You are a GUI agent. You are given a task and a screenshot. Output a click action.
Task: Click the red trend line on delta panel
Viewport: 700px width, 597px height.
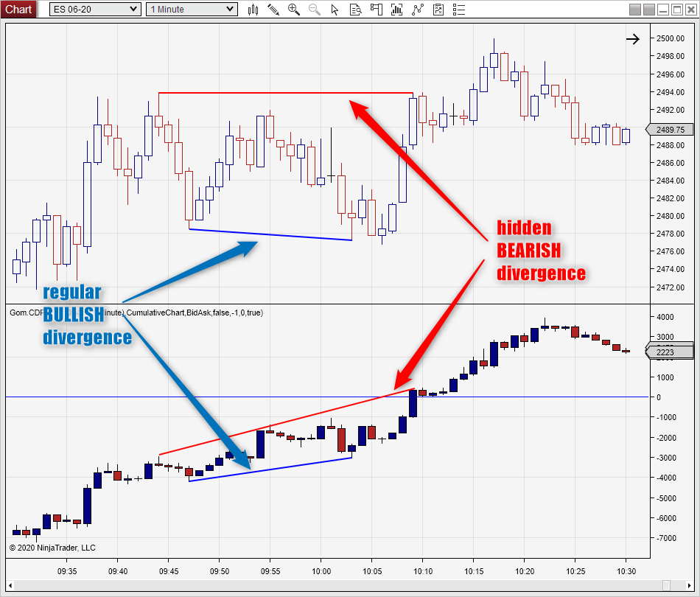(286, 422)
